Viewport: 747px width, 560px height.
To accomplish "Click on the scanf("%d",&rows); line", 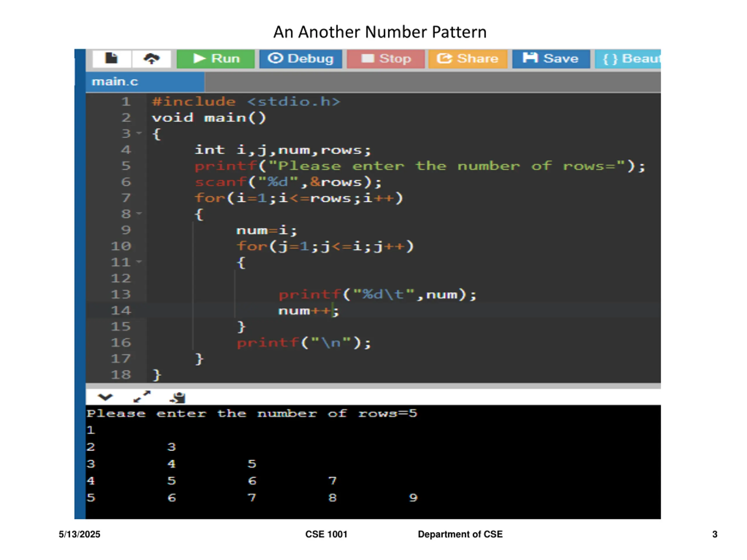I will (x=288, y=182).
